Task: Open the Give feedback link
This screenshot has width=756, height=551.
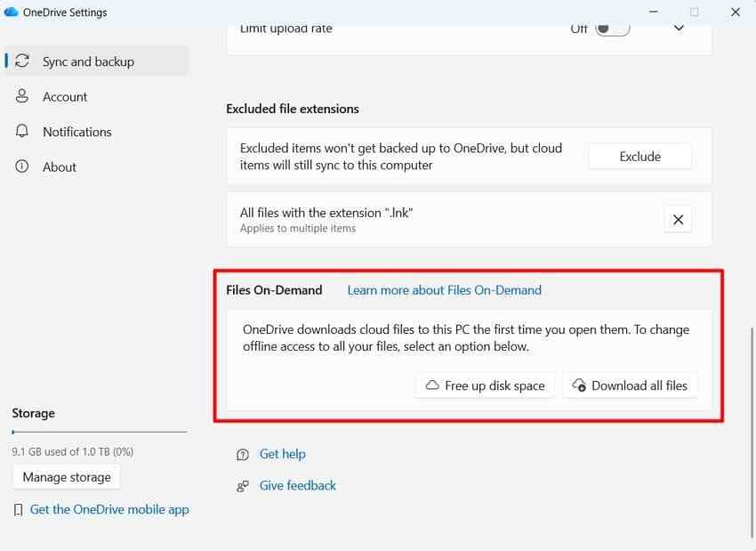Action: [x=297, y=485]
